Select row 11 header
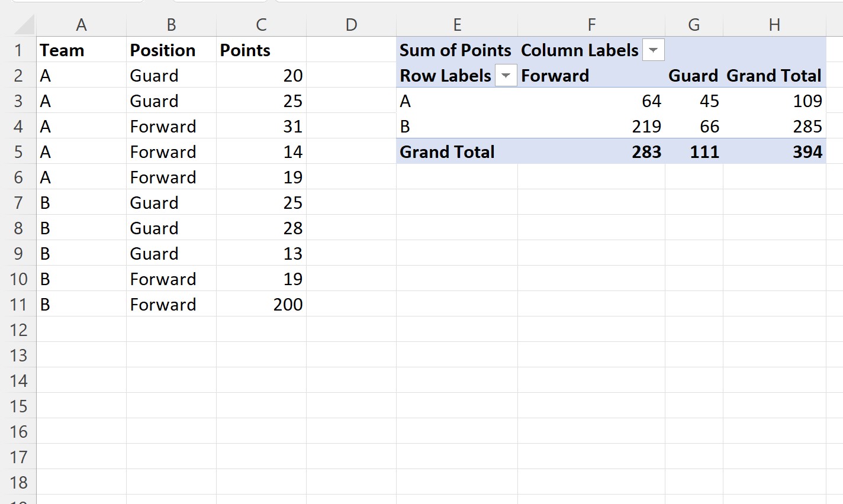Viewport: 843px width, 504px height. (x=18, y=305)
